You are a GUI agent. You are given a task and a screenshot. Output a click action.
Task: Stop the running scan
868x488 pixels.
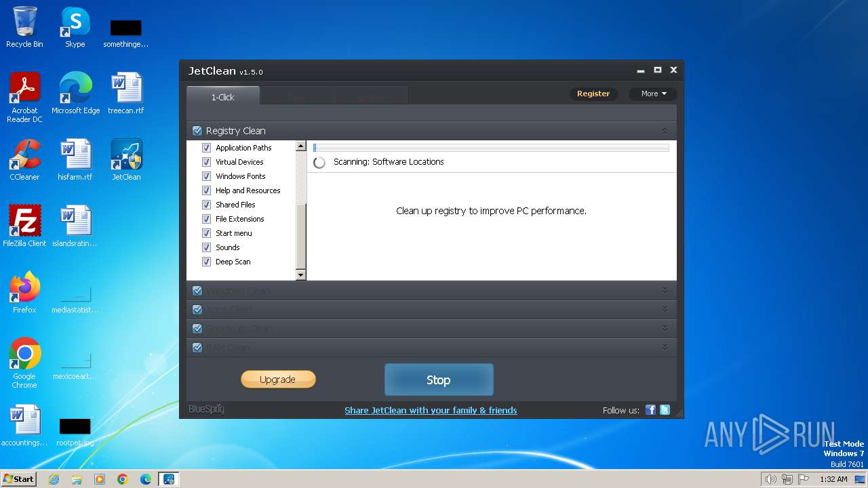coord(439,380)
